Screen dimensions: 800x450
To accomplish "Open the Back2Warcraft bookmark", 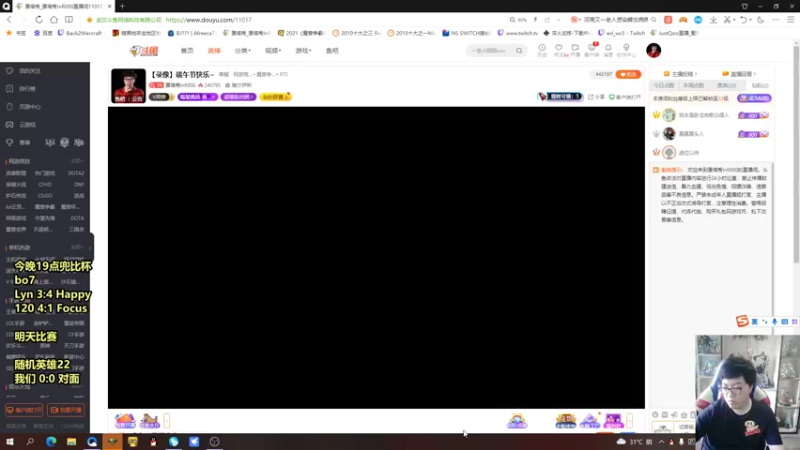I will click(80, 33).
